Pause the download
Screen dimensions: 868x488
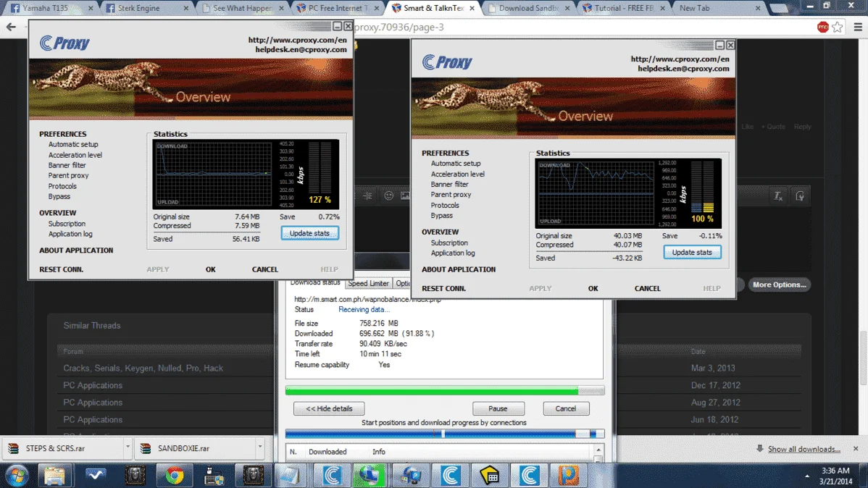pos(498,408)
